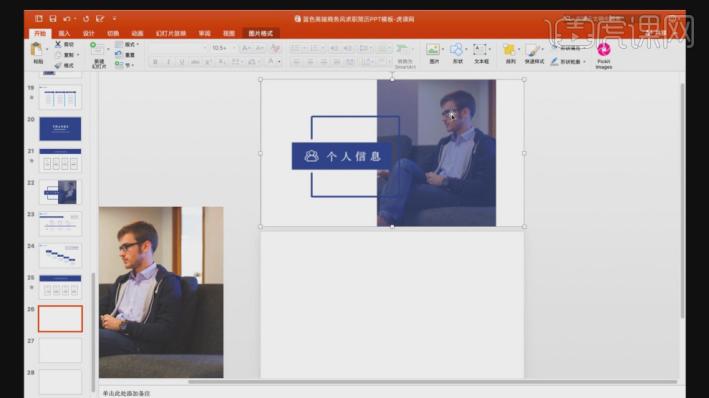Image resolution: width=709 pixels, height=398 pixels.
Task: Open the font size 10.5 dropdown
Action: coord(223,48)
